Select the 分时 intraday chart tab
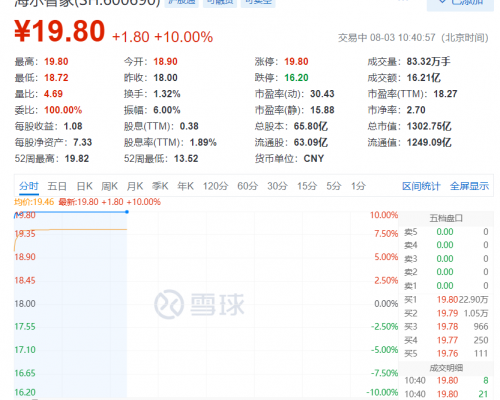Screen dimensions: 500x400 point(29,186)
